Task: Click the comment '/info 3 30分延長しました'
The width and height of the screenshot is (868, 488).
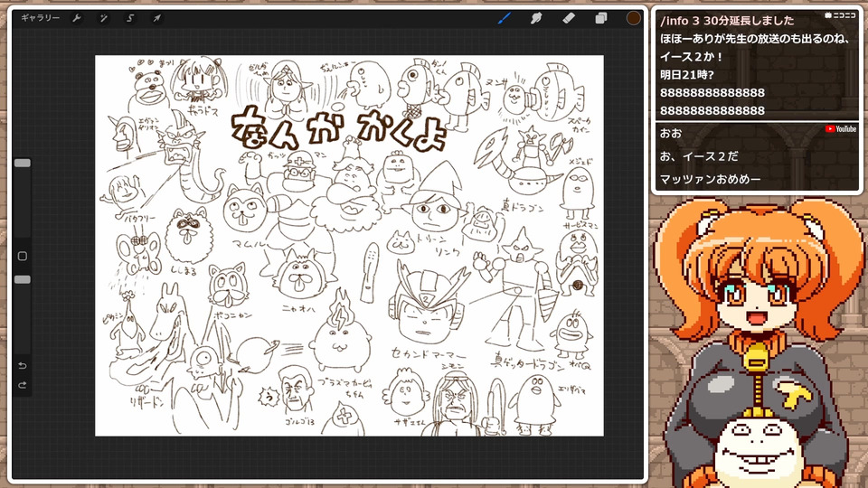Action: 727,21
